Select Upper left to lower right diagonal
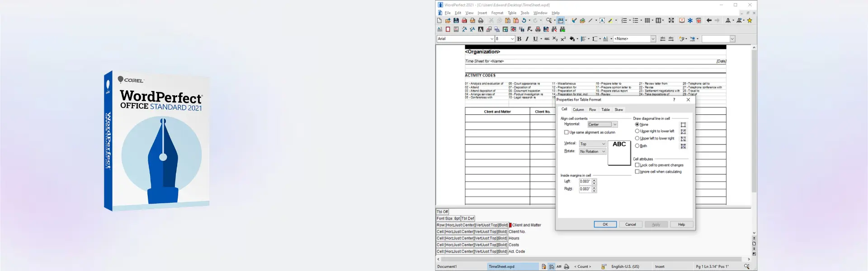 pyautogui.click(x=637, y=138)
